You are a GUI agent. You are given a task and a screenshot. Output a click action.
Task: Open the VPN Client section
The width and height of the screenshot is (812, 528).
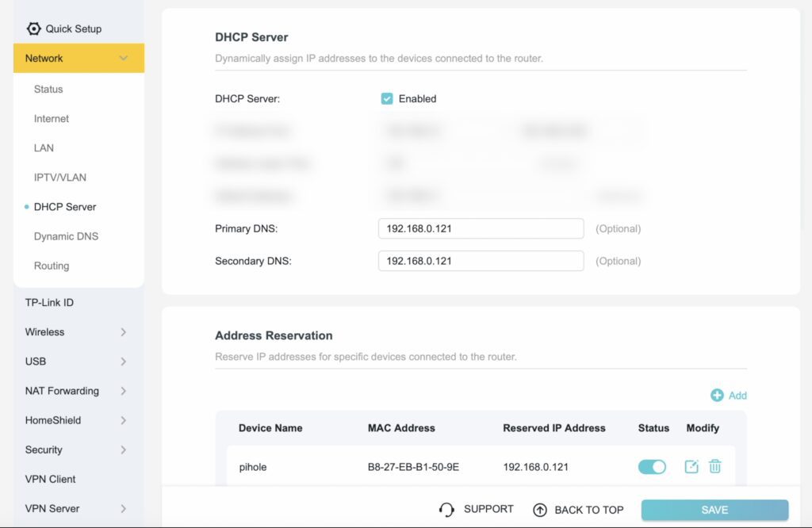point(50,479)
